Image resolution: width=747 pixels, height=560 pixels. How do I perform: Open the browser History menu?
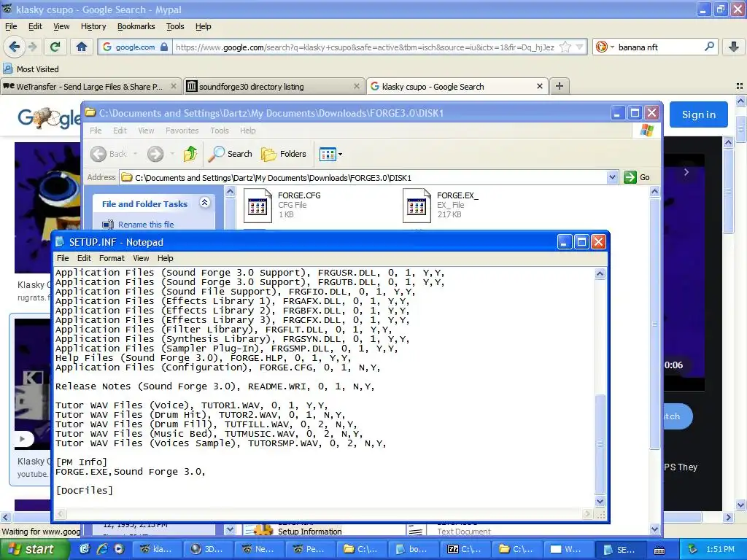tap(93, 26)
